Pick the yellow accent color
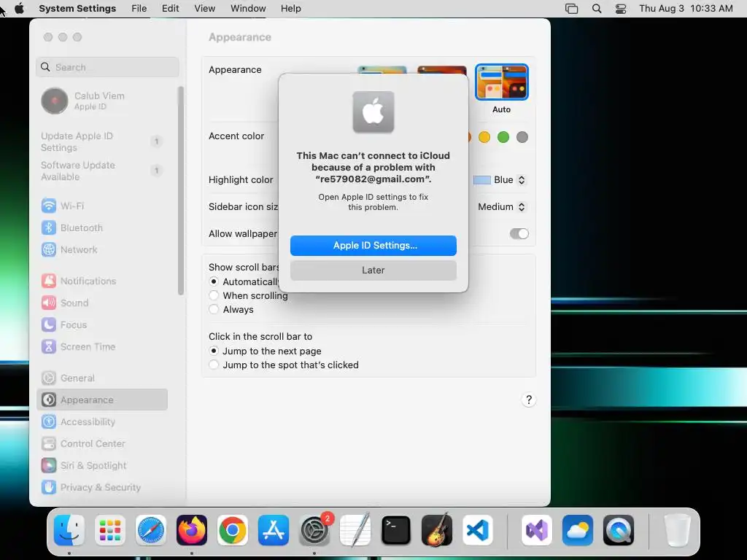This screenshot has height=560, width=747. pyautogui.click(x=484, y=137)
